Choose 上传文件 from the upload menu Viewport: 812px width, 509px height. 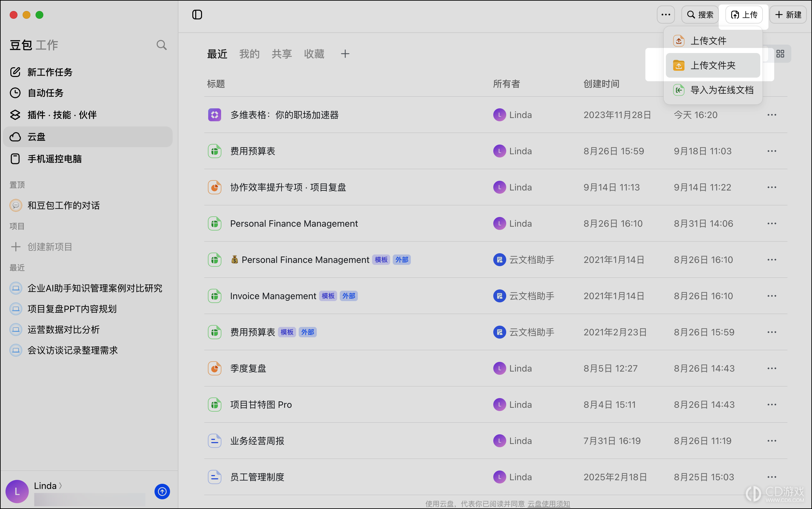pyautogui.click(x=713, y=41)
